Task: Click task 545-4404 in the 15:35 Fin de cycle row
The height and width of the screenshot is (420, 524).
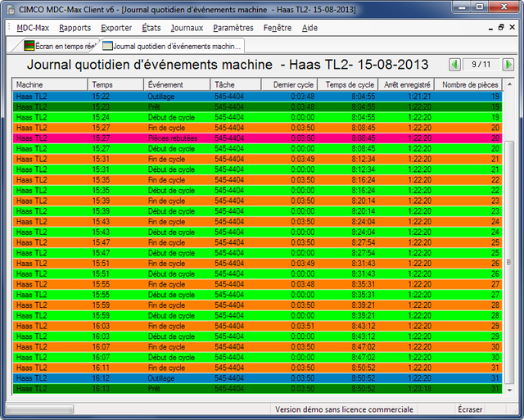Action: (x=229, y=180)
